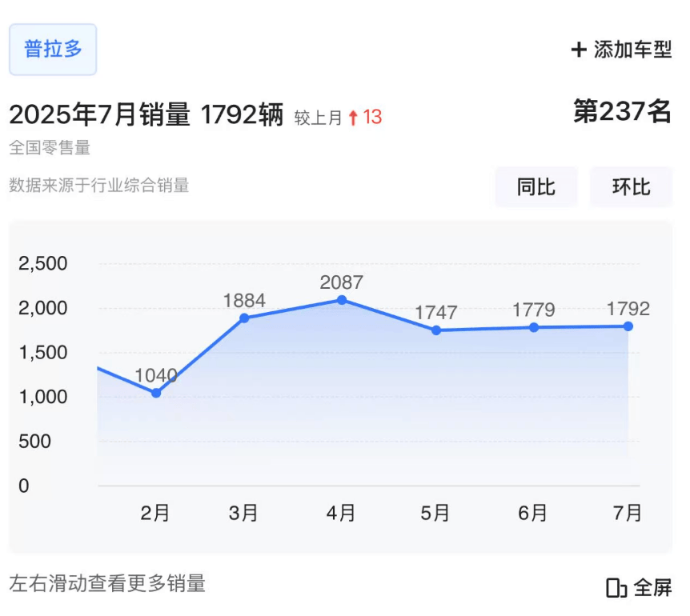Tap the 添加车型 text
This screenshot has height=616, width=690.
pyautogui.click(x=632, y=50)
